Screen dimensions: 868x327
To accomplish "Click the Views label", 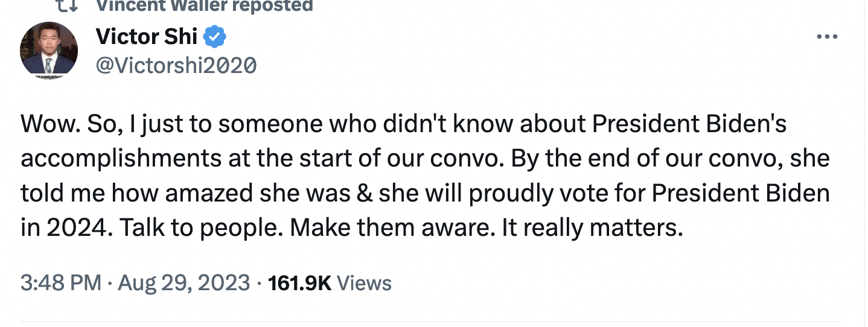I will [364, 282].
